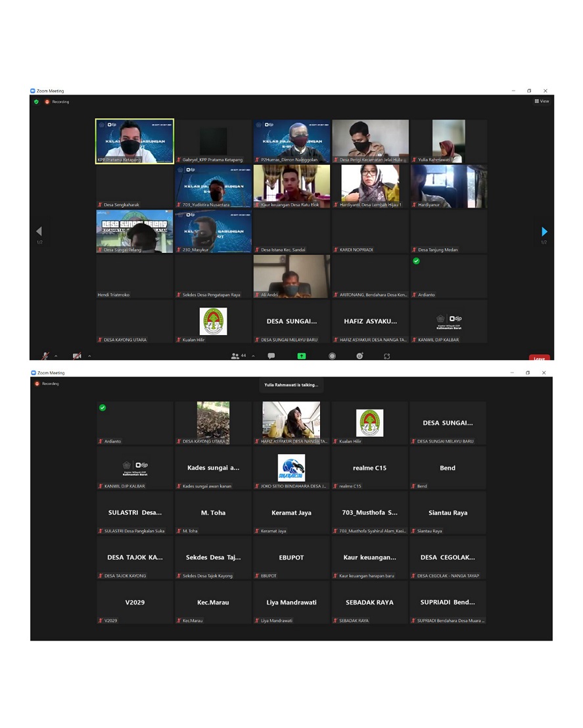Click the green encryption shield icon
The width and height of the screenshot is (583, 728).
click(x=36, y=102)
